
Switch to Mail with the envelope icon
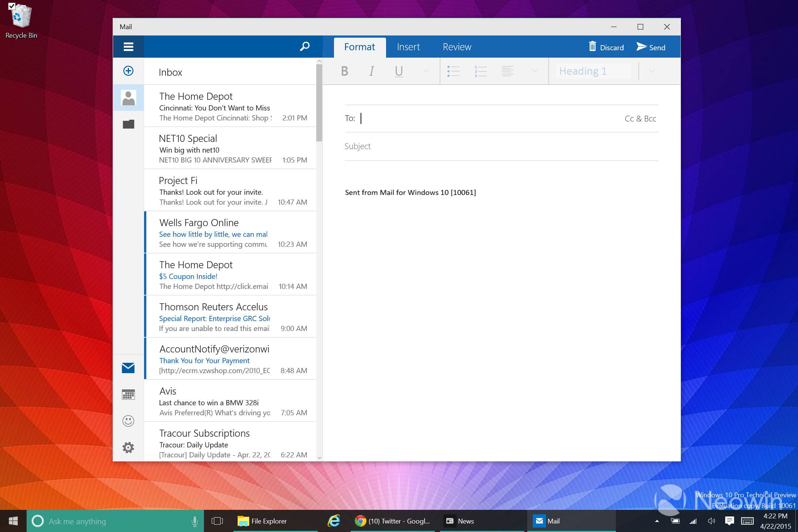coord(128,368)
